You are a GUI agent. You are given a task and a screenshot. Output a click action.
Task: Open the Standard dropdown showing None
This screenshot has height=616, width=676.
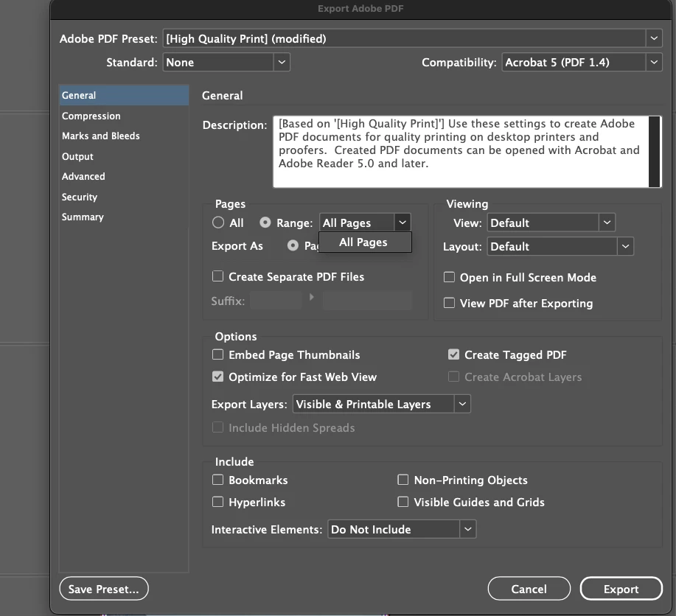point(226,62)
